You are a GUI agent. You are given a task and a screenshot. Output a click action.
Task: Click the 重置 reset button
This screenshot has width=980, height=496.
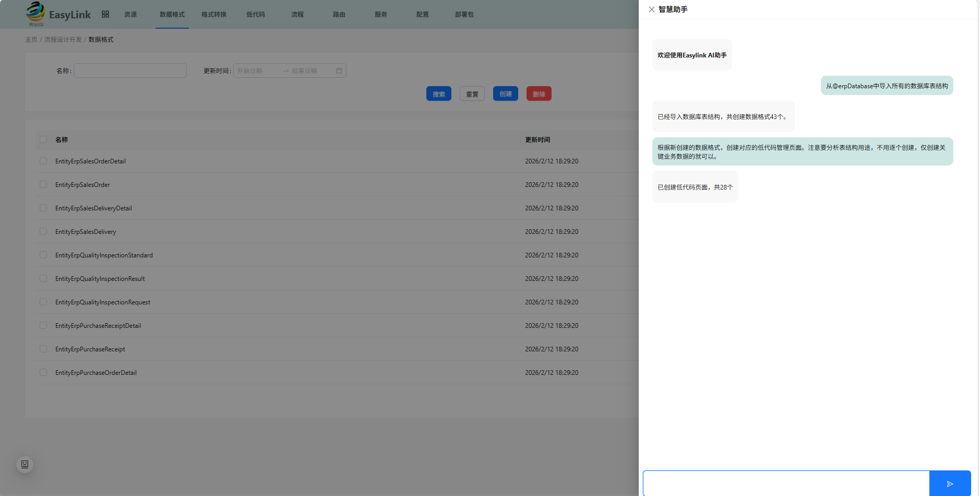472,94
